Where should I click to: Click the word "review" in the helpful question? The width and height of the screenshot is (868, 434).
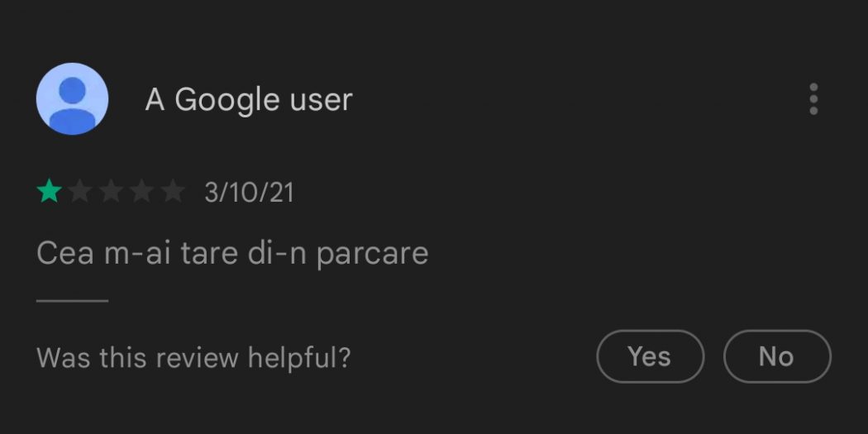(x=198, y=357)
